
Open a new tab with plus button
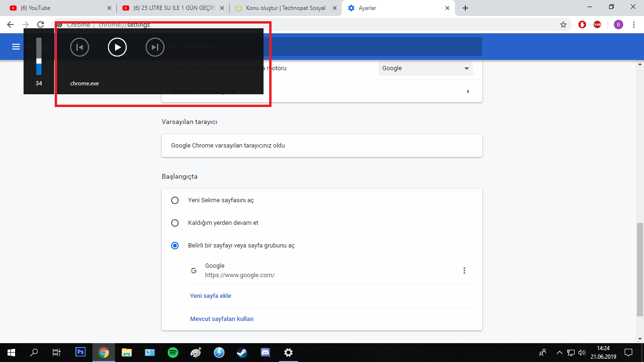point(465,8)
